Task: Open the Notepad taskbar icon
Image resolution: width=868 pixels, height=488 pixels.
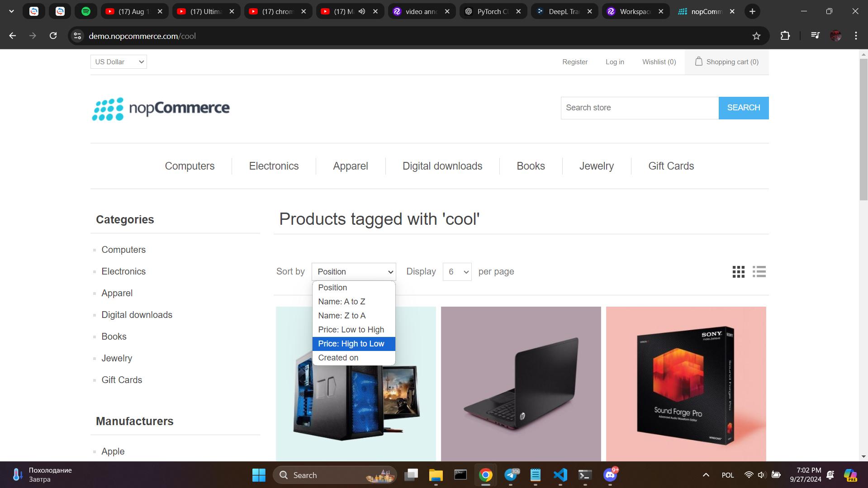Action: tap(536, 475)
